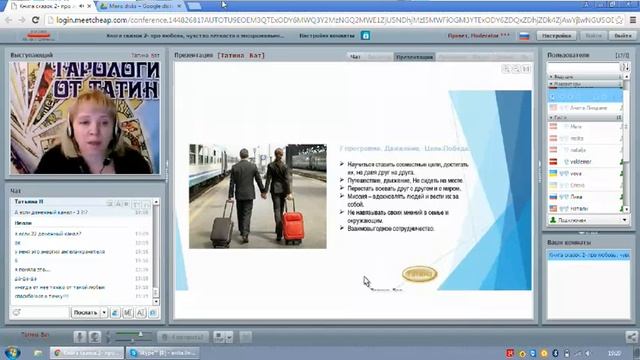Click the greyed Войти button in the header
Image resolution: width=640 pixels, height=360 pixels.
click(593, 36)
